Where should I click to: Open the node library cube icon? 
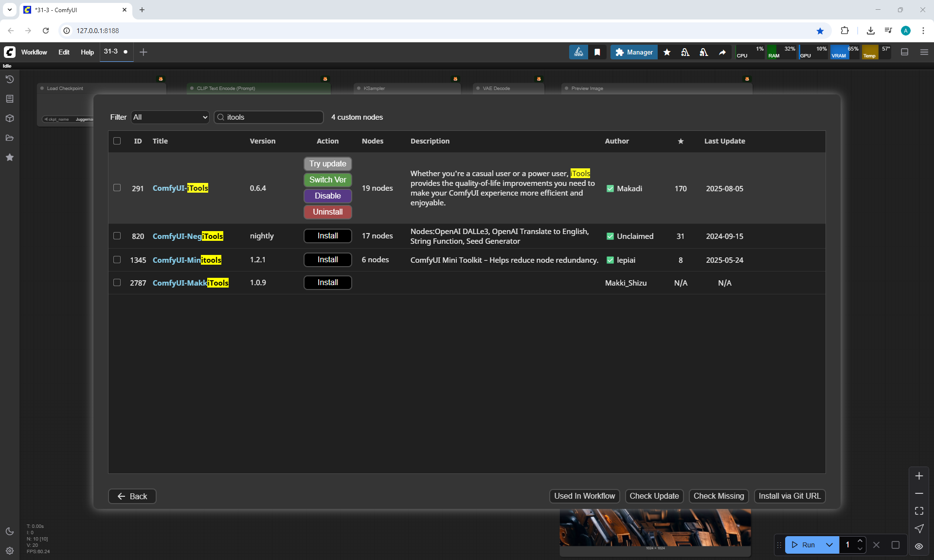pos(10,118)
